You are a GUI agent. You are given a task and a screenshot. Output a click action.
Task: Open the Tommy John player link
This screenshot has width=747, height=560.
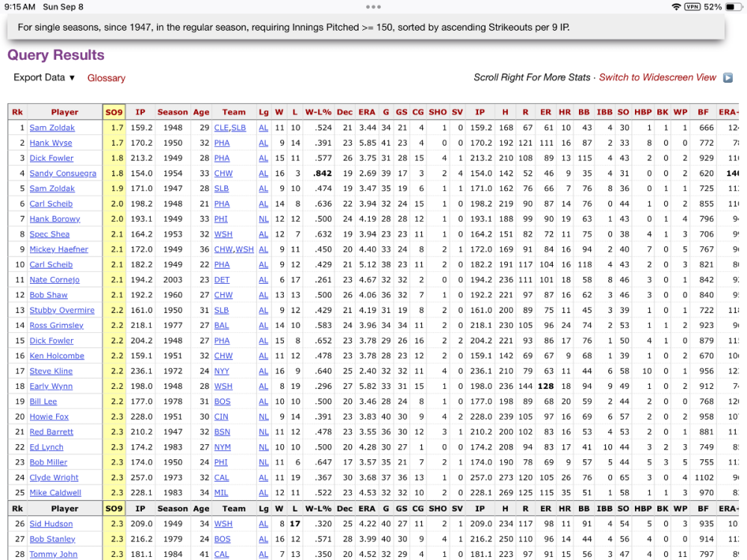pyautogui.click(x=53, y=554)
